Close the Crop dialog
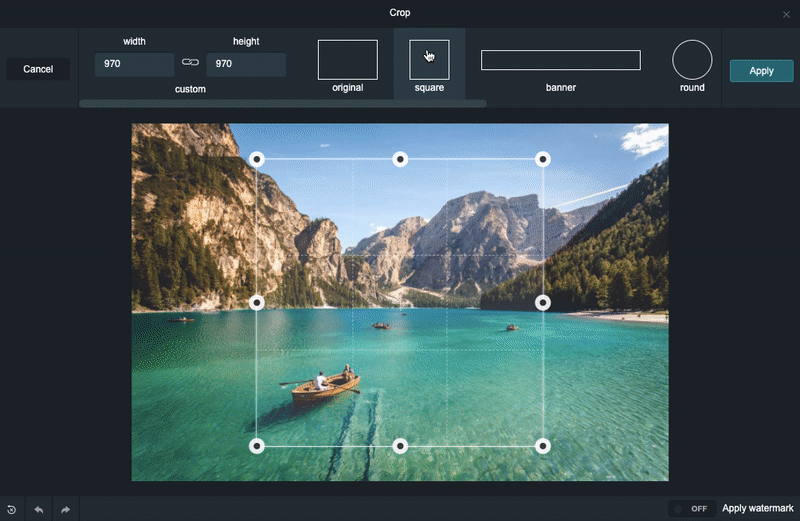 tap(786, 14)
